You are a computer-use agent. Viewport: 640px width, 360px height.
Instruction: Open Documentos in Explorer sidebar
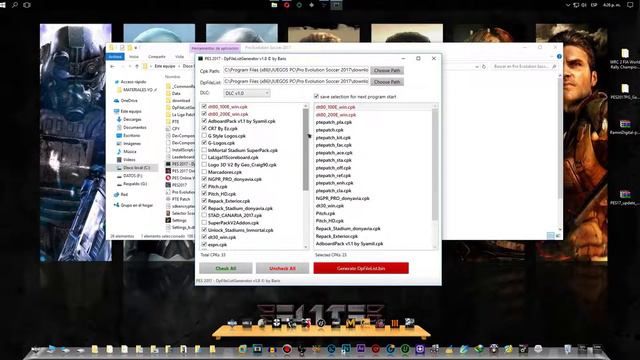click(x=134, y=127)
